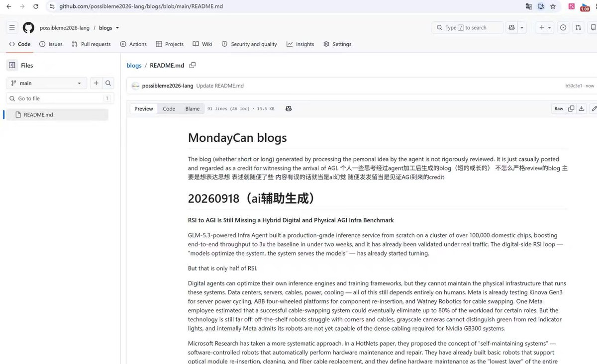Click the 20260918 heading
This screenshot has height=364, width=597.
tap(252, 198)
